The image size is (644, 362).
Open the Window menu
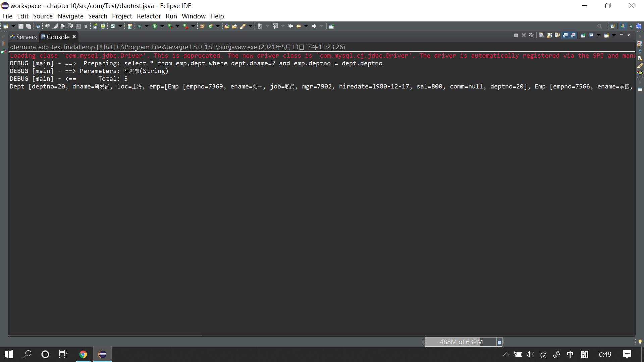tap(194, 16)
